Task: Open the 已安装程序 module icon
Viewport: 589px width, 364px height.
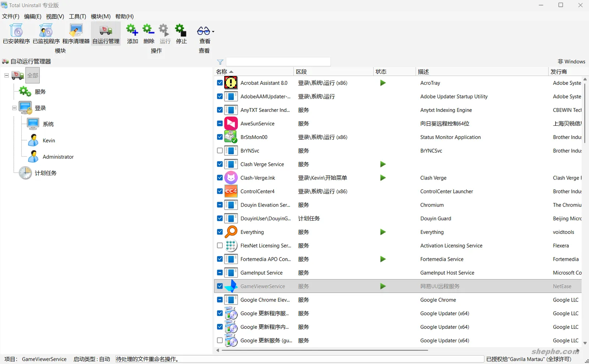Action: click(x=16, y=33)
